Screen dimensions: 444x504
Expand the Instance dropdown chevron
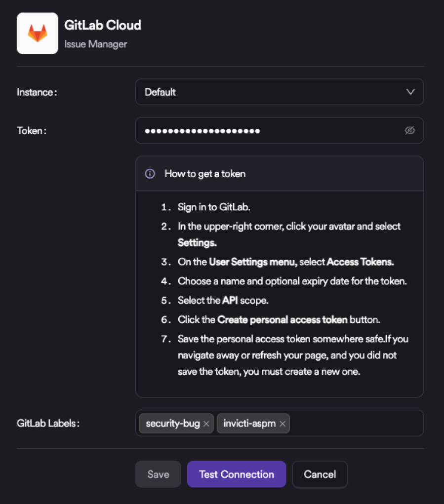click(x=410, y=92)
